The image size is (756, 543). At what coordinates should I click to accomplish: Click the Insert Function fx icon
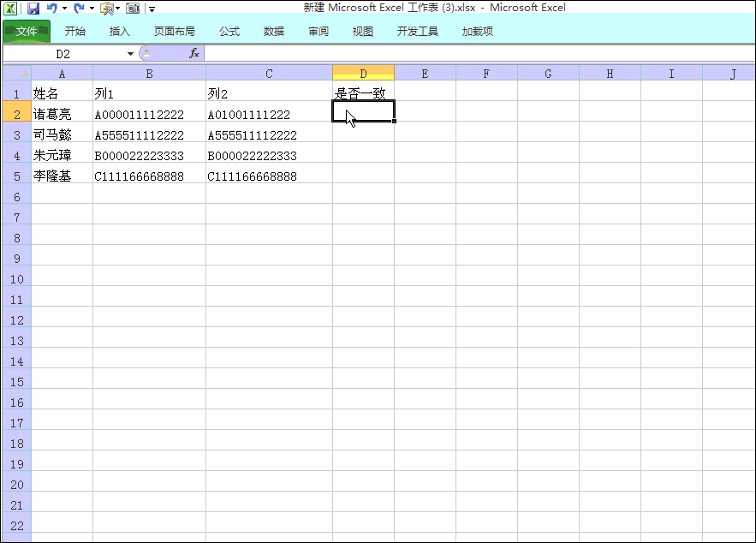[195, 52]
